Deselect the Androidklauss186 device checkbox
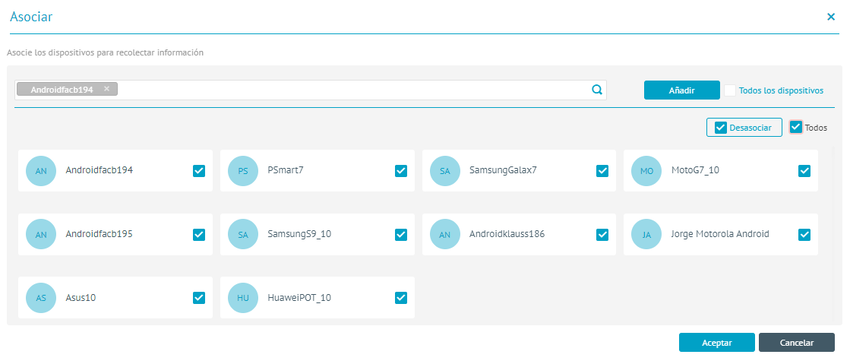Viewport: 850px width, 364px height. [603, 234]
